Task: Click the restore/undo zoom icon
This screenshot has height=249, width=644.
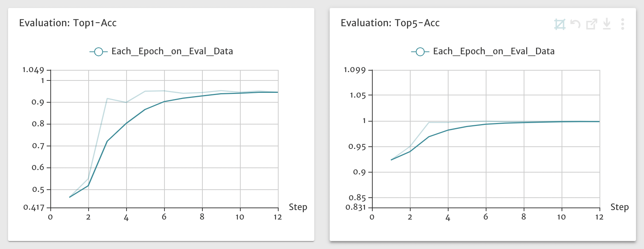Action: click(575, 24)
